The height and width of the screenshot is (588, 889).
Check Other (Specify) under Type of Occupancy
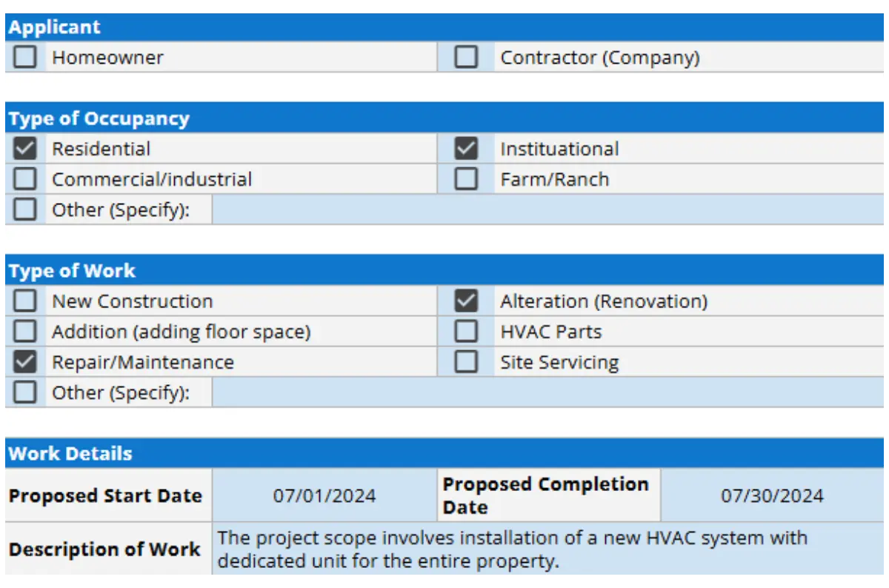click(25, 210)
